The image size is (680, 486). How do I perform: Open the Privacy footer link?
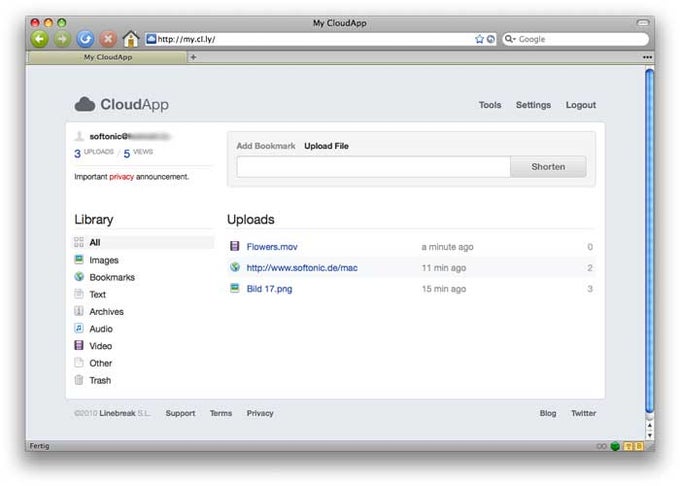coord(260,413)
